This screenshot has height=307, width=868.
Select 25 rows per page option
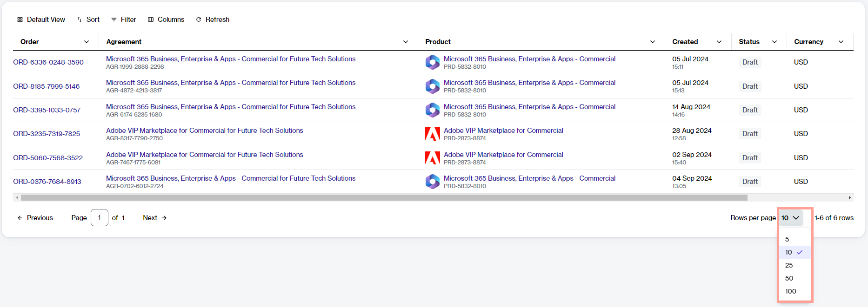(x=789, y=265)
